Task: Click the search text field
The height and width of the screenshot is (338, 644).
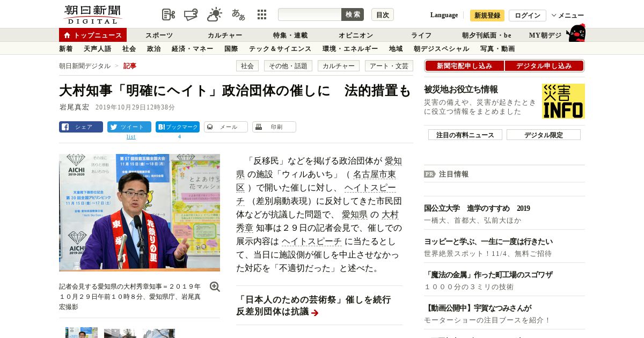Action: click(310, 14)
